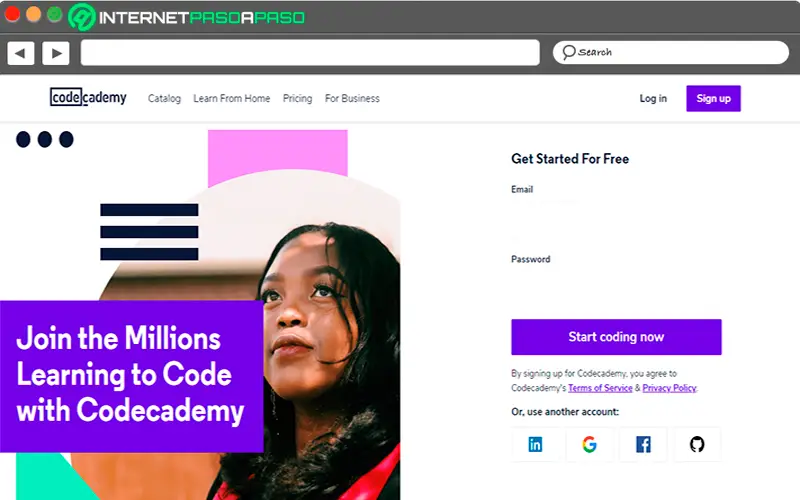Open Learn From Home page
Viewport: 800px width, 500px height.
[232, 98]
